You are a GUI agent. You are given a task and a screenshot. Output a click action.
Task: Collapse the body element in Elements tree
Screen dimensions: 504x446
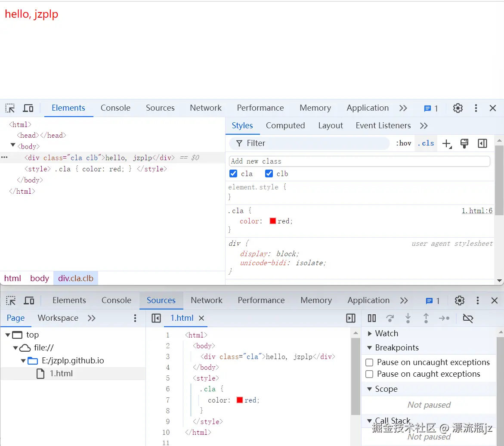pyautogui.click(x=12, y=146)
